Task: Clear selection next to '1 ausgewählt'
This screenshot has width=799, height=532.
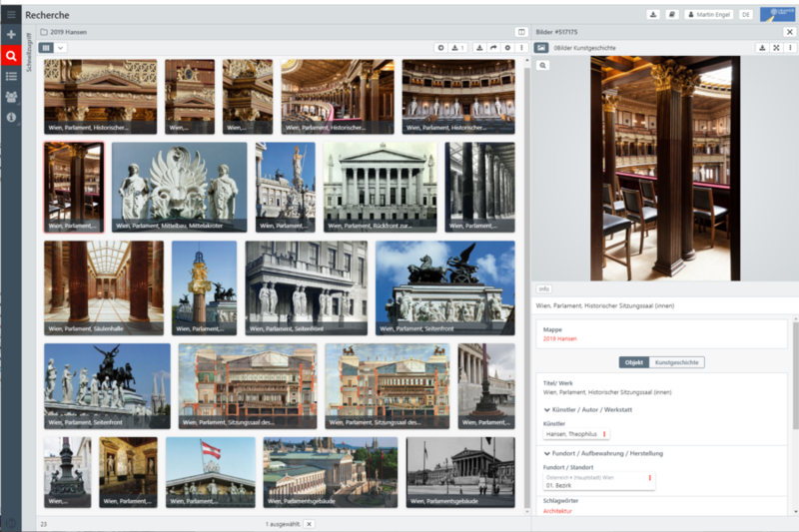Action: (x=309, y=523)
